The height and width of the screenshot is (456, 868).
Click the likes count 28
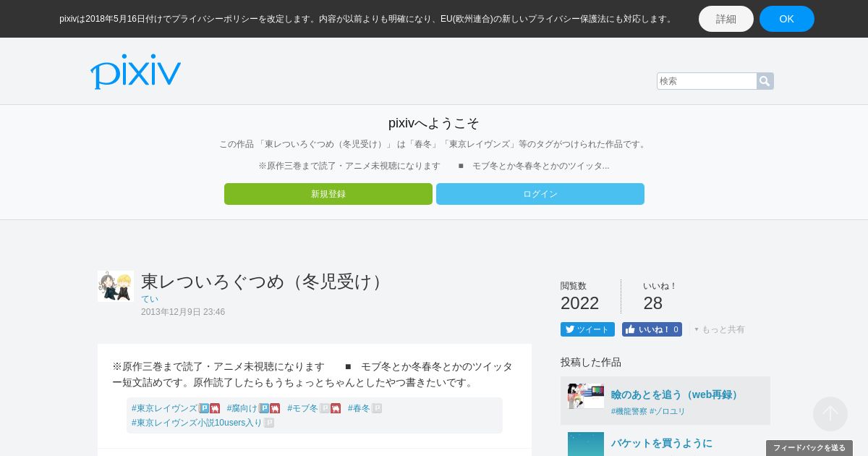click(x=653, y=303)
